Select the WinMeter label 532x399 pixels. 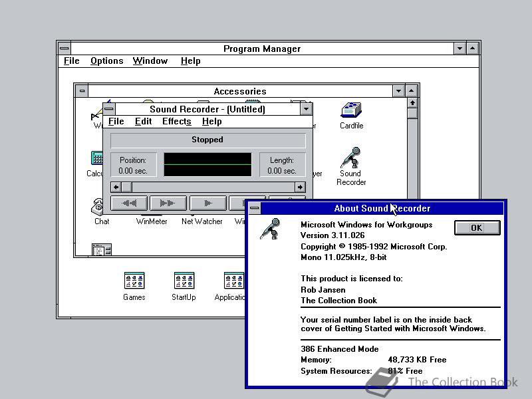click(x=152, y=221)
